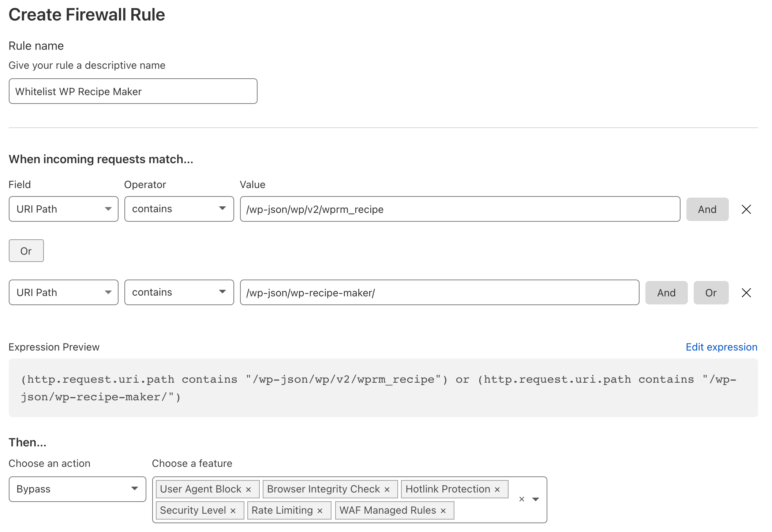Focus the Rule name input field
Screen dimensions: 772x532
(133, 91)
